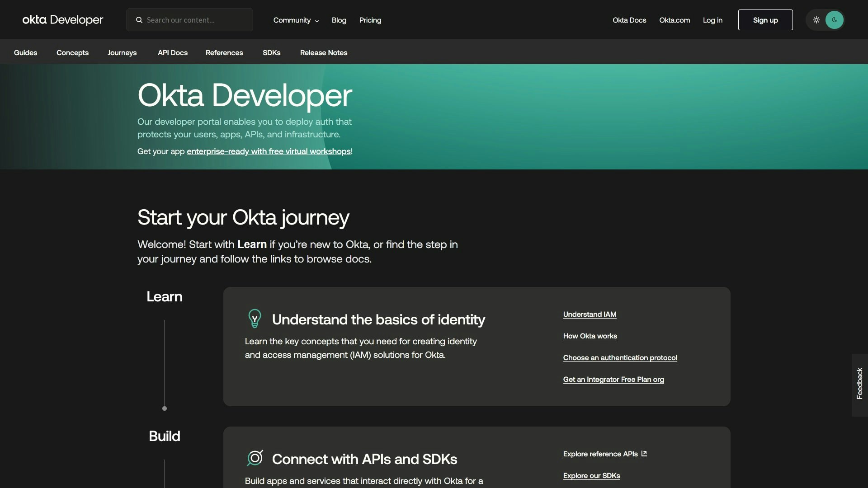
Task: Click the magnifier icon in search box
Action: (139, 20)
